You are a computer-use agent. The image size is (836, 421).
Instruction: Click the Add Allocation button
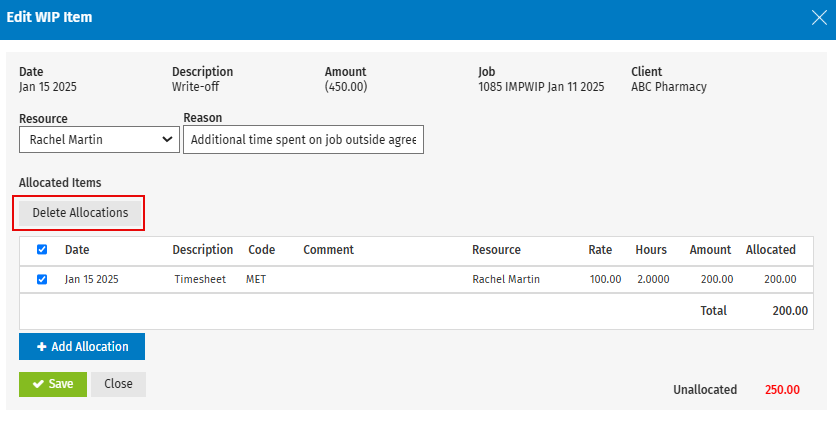click(x=82, y=346)
